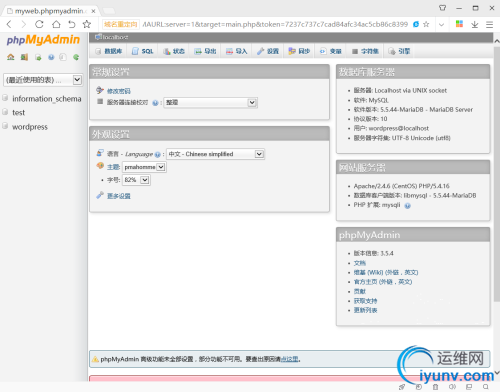Open the Engines tab
This screenshot has height=392, width=500.
pos(399,51)
